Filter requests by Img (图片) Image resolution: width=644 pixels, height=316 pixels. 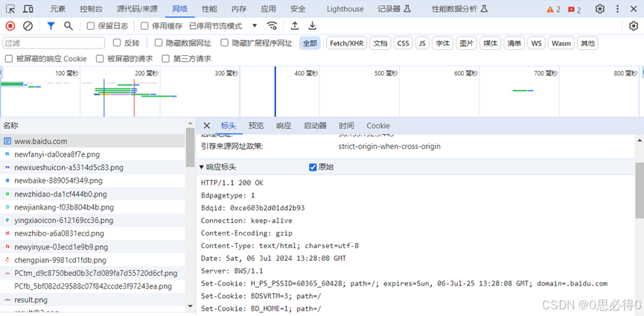pos(466,43)
